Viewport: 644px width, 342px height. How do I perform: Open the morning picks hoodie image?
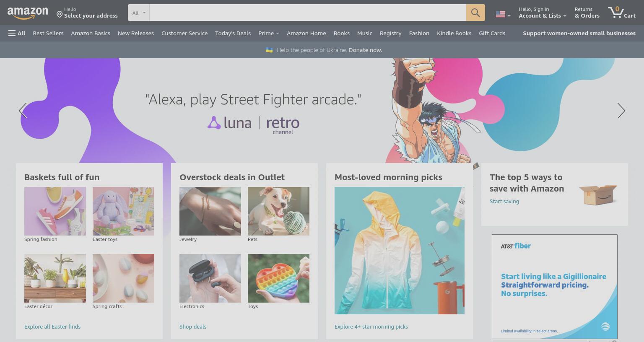(400, 251)
